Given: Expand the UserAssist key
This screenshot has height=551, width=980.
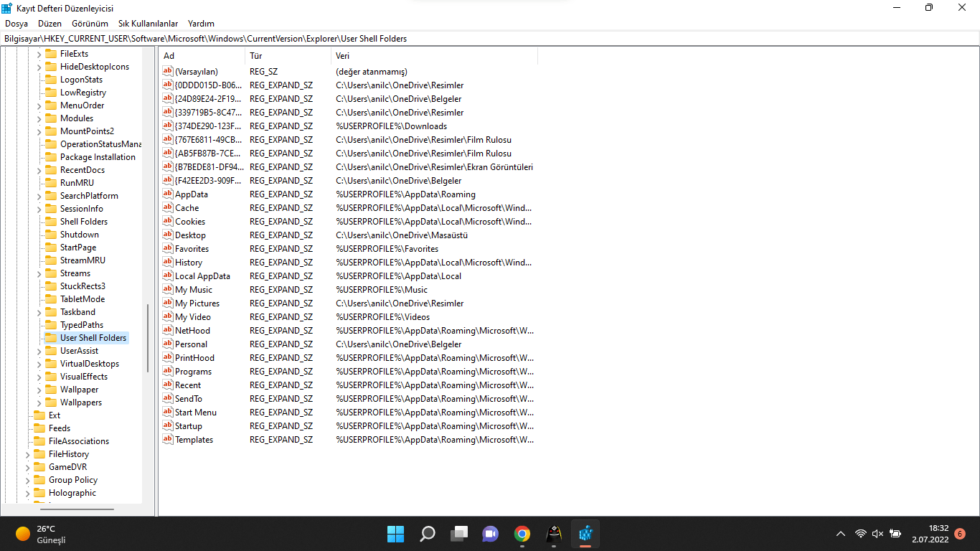Looking at the screenshot, I should [x=39, y=351].
